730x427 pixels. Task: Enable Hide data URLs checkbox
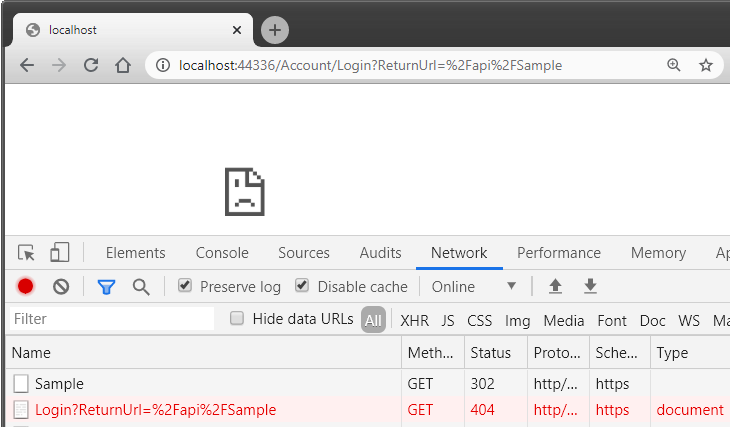pos(237,319)
